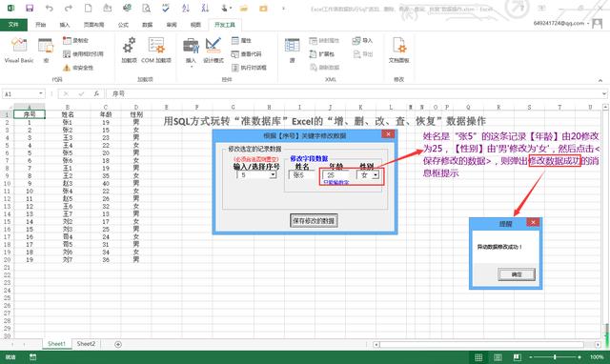Open account dropdown next to email address

click(588, 23)
